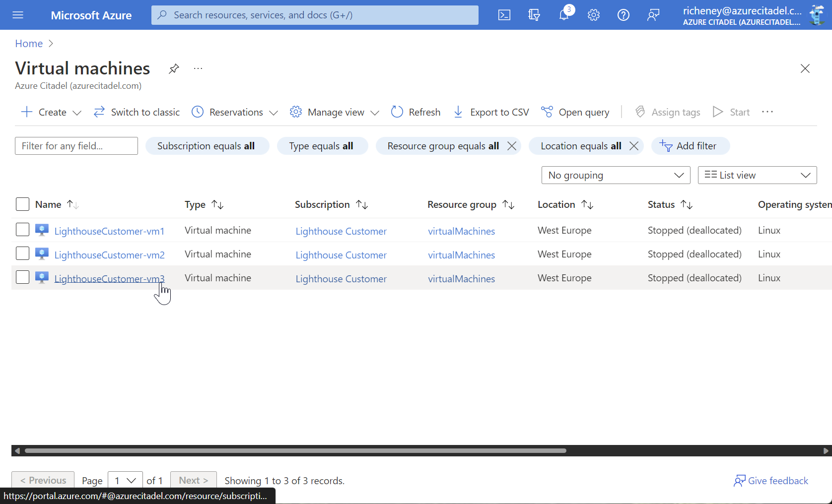Expand the Manage view menu
This screenshot has height=504, width=832.
pyautogui.click(x=334, y=112)
